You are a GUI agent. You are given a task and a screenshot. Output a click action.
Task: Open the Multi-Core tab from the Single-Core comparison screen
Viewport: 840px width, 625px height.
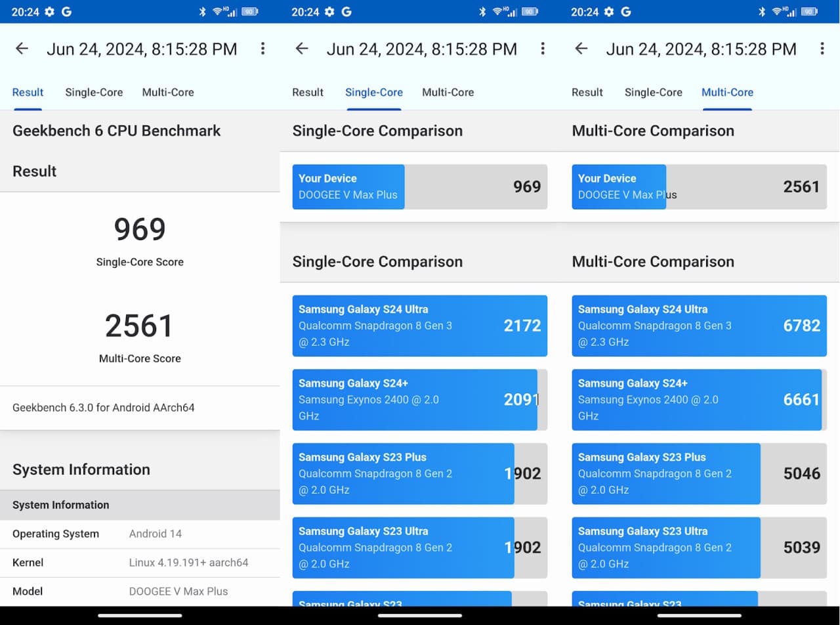click(448, 93)
